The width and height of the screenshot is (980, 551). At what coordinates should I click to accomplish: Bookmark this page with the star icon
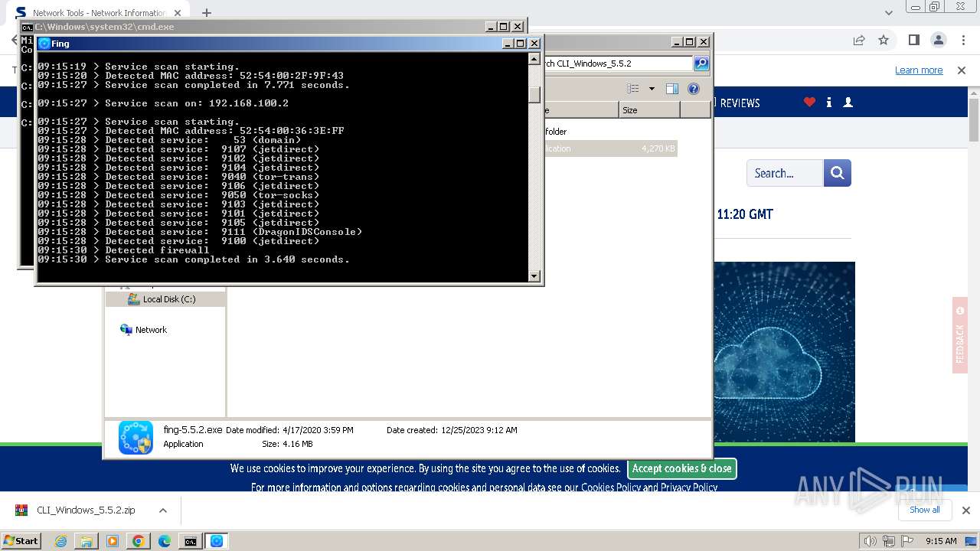pos(884,40)
